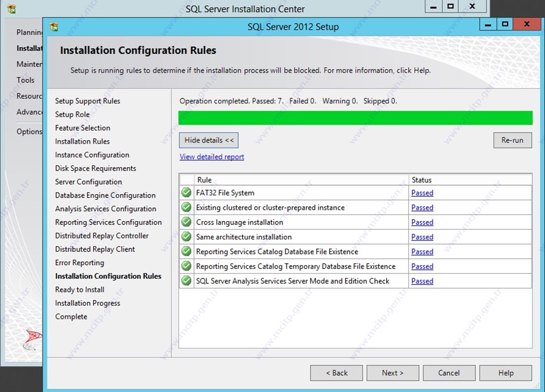Click check icon for Analysis Services Server Mode rule

(x=186, y=281)
